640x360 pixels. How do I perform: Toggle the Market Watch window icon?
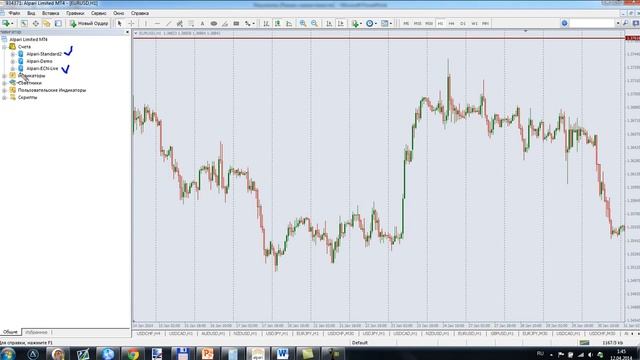[24, 24]
